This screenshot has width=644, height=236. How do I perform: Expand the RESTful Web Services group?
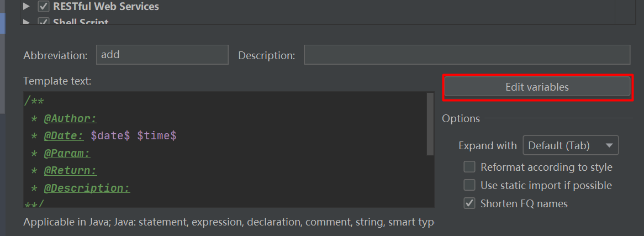pyautogui.click(x=25, y=7)
